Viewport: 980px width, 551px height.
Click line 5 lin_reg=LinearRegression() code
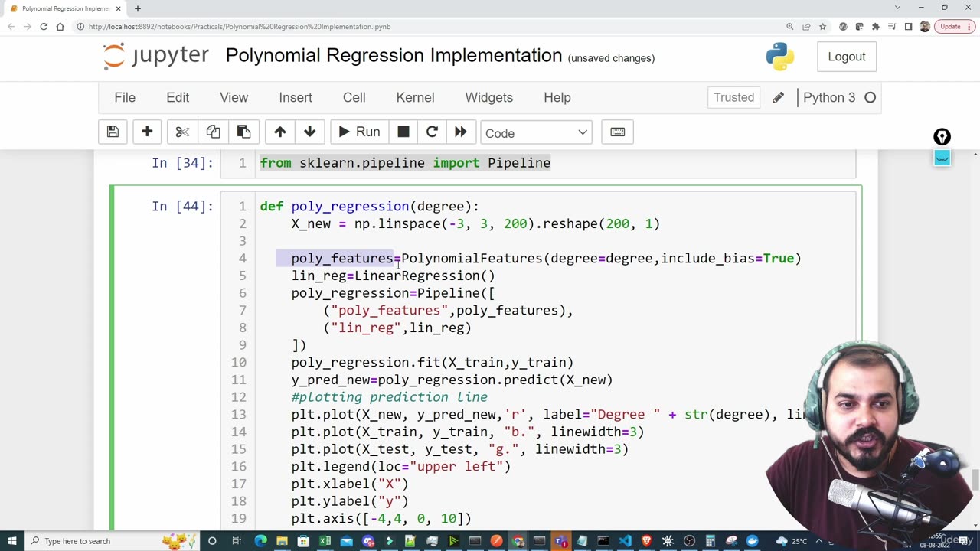coord(393,275)
